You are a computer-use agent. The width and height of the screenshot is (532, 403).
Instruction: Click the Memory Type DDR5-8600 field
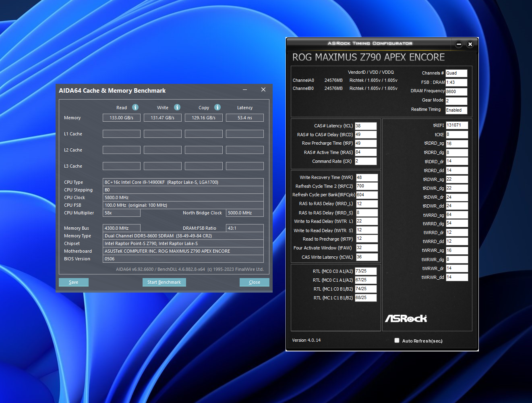(x=183, y=236)
